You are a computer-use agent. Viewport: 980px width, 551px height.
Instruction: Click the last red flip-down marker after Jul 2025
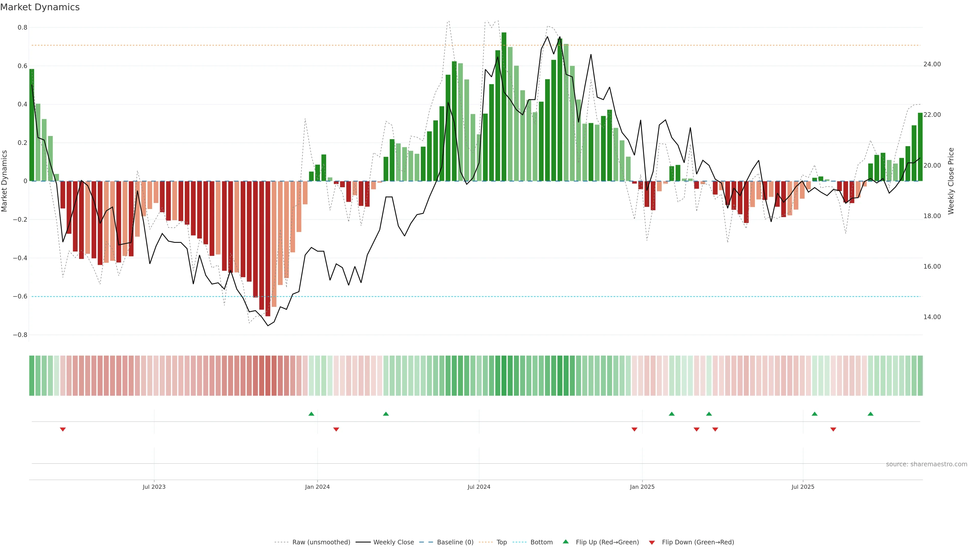[833, 429]
